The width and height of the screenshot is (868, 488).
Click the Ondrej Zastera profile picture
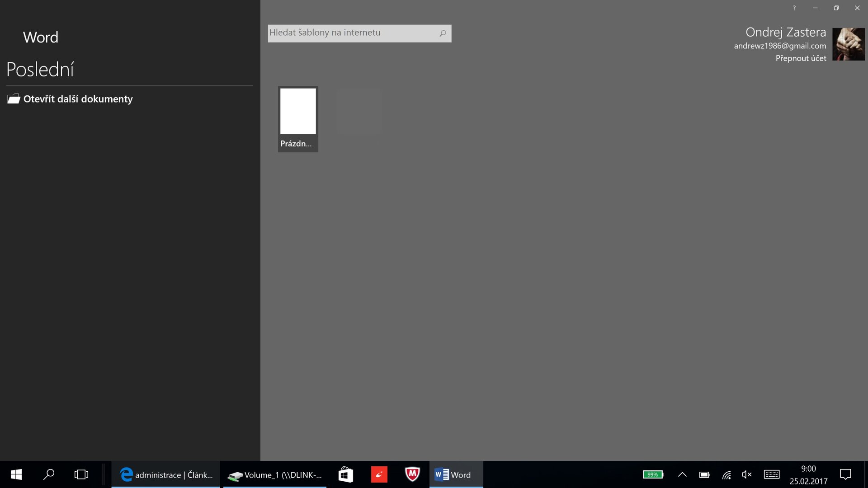click(849, 44)
